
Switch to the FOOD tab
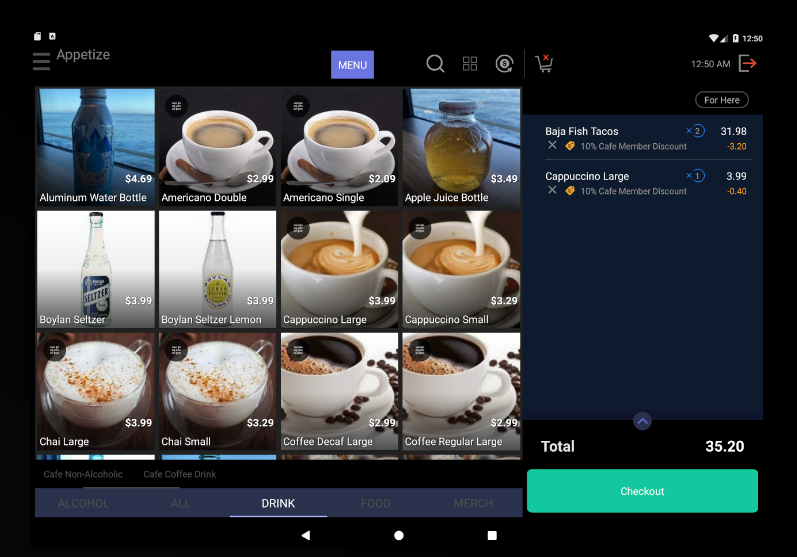(376, 503)
